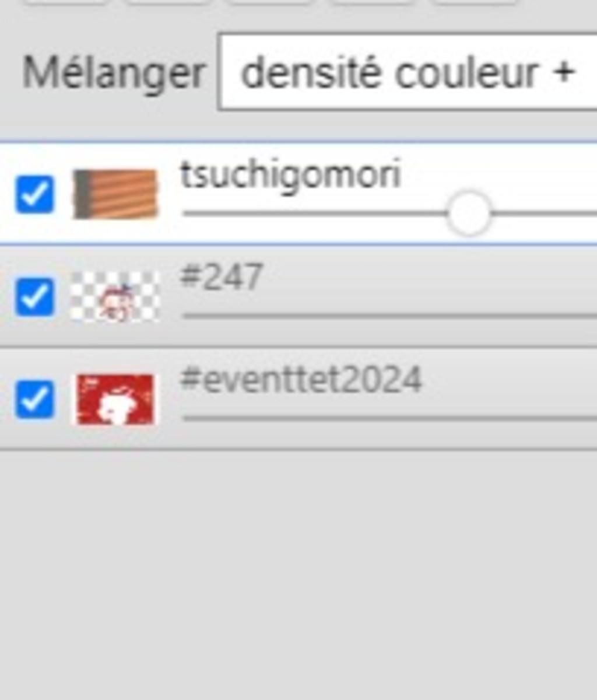597x700 pixels.
Task: Select the layer named tsuchigomori
Action: 290,174
